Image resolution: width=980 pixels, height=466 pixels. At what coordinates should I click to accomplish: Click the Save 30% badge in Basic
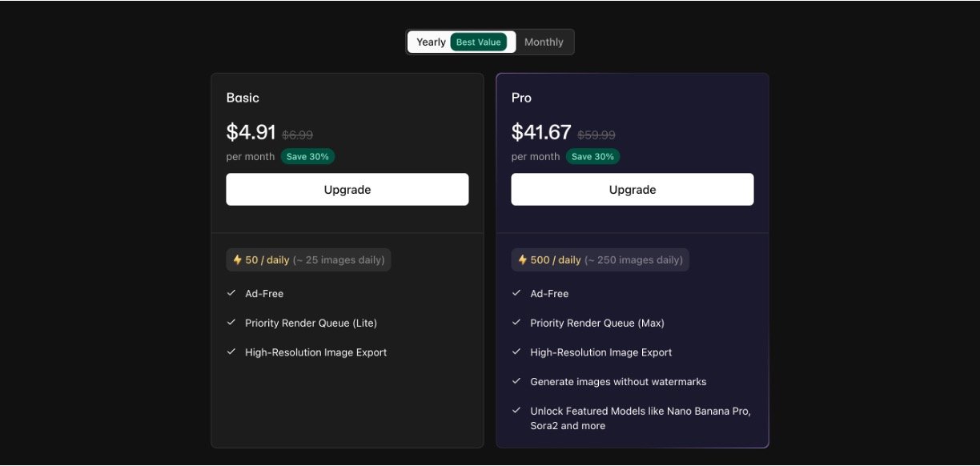[307, 157]
